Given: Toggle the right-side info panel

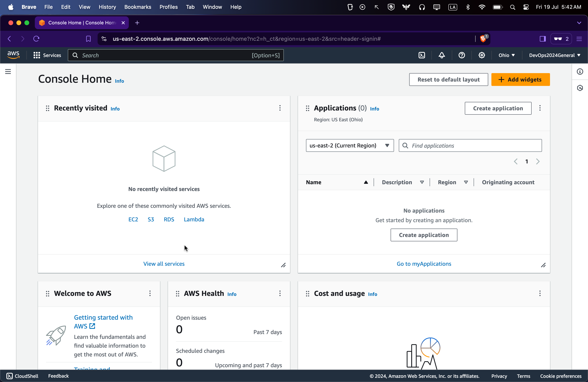Looking at the screenshot, I should click(580, 72).
